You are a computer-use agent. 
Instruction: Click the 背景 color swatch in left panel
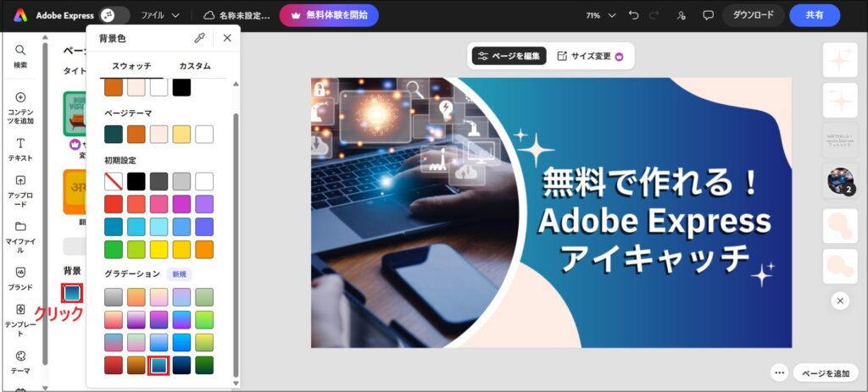(x=72, y=293)
